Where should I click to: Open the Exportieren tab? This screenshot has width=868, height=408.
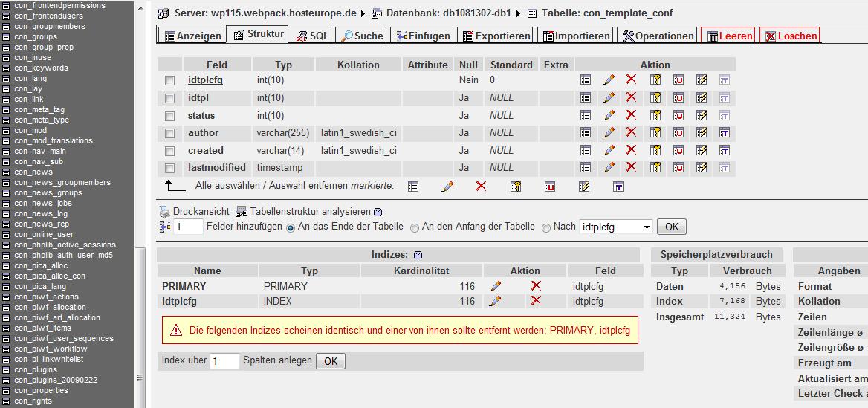point(495,36)
